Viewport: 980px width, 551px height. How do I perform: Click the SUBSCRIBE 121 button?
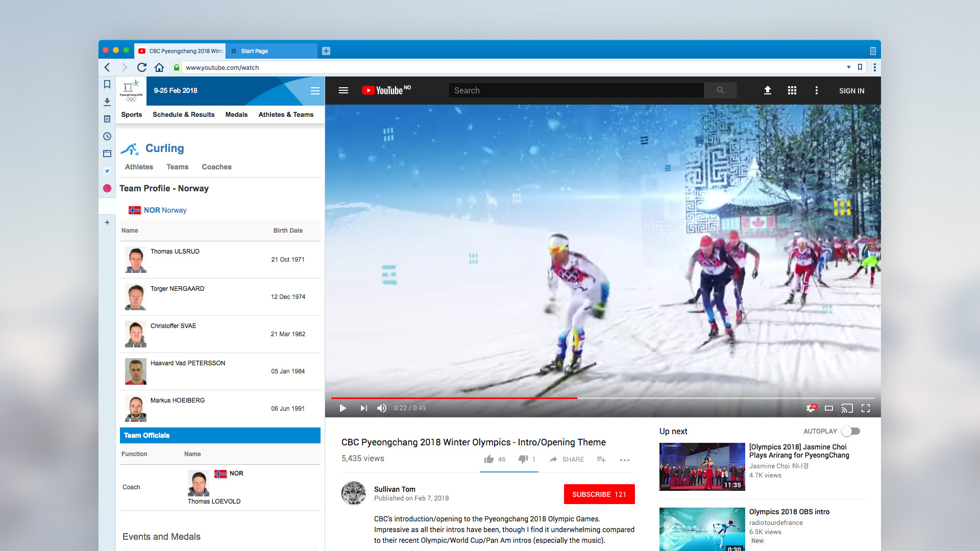[x=599, y=494]
